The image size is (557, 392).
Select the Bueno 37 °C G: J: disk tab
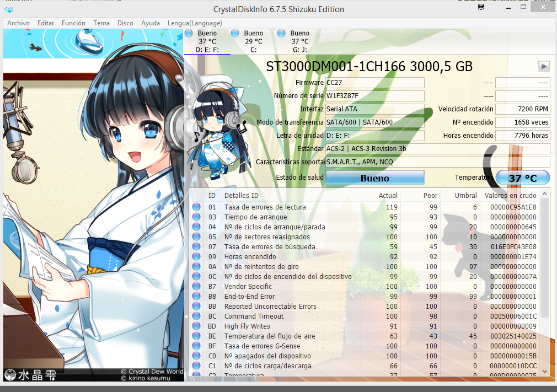(x=300, y=41)
